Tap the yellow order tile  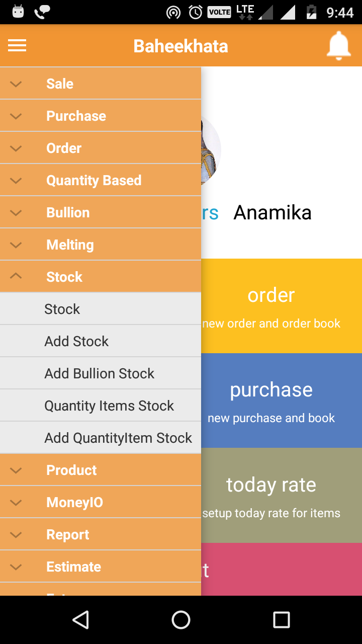pyautogui.click(x=282, y=306)
